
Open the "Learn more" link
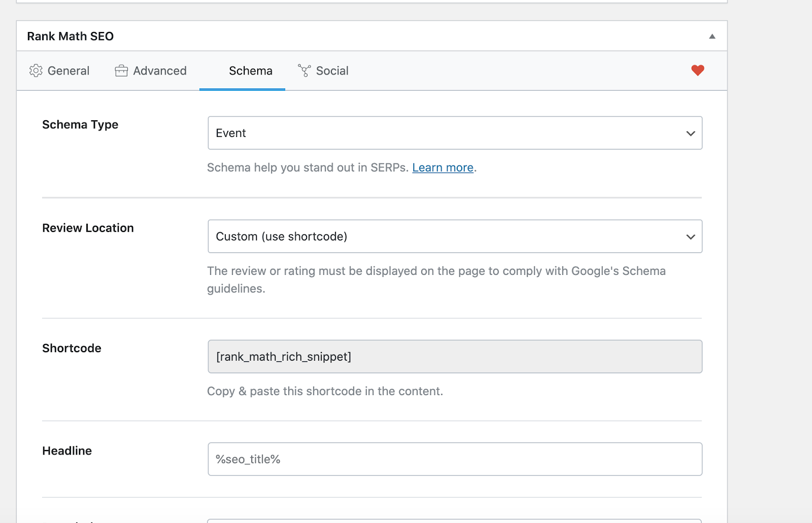pyautogui.click(x=443, y=168)
